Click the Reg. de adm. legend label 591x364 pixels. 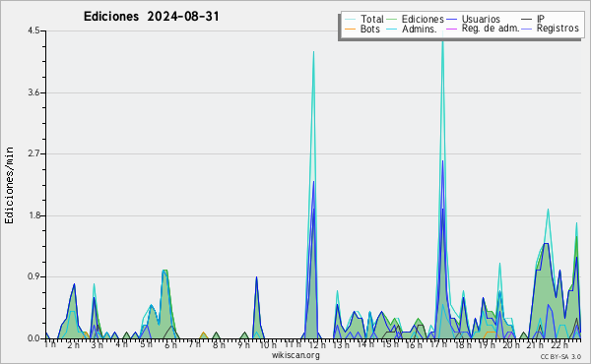click(x=491, y=29)
